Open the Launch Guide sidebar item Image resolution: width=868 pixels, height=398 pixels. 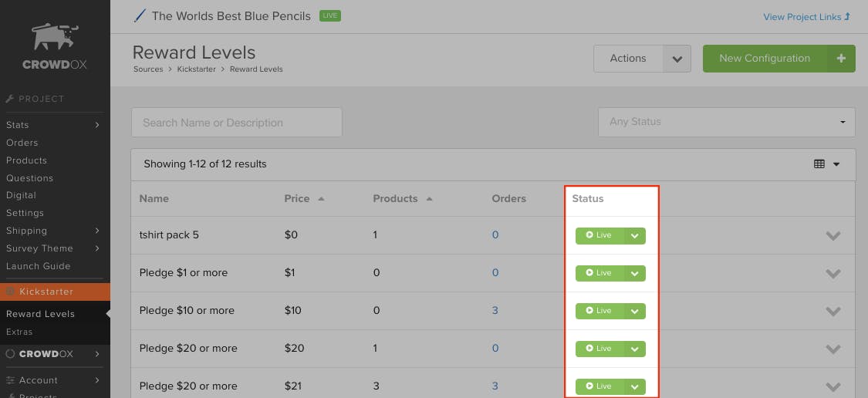[x=39, y=266]
